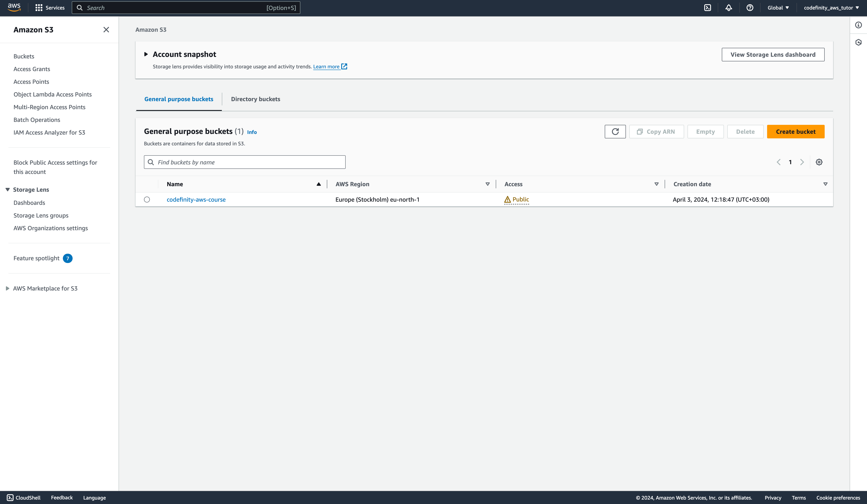Click the Create bucket button
The width and height of the screenshot is (867, 504).
(x=795, y=132)
